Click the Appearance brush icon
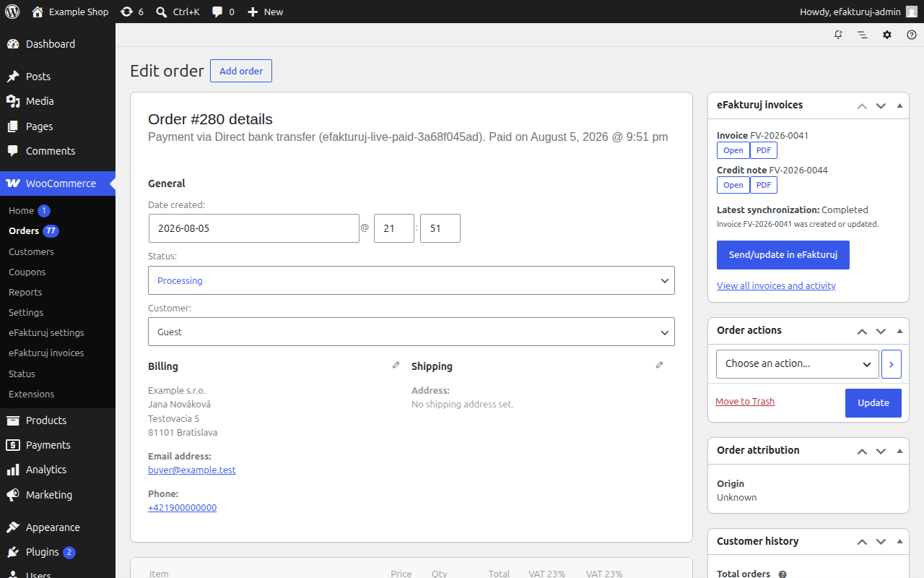924x578 pixels. [13, 527]
